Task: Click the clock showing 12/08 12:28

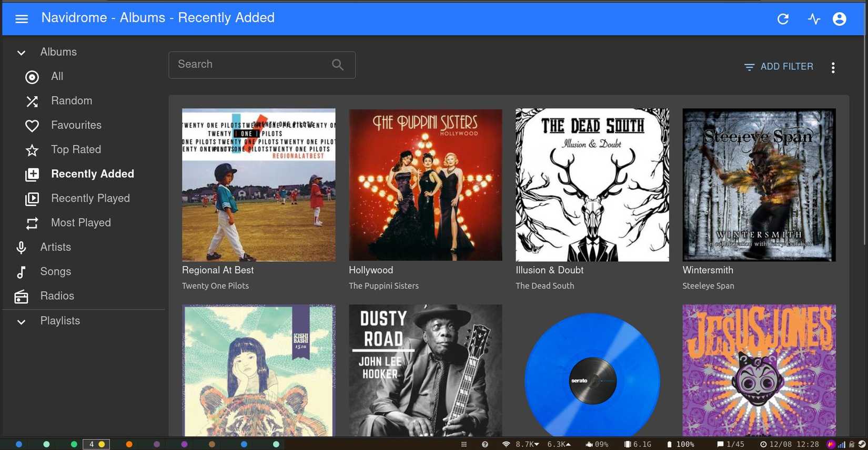Action: pyautogui.click(x=789, y=445)
